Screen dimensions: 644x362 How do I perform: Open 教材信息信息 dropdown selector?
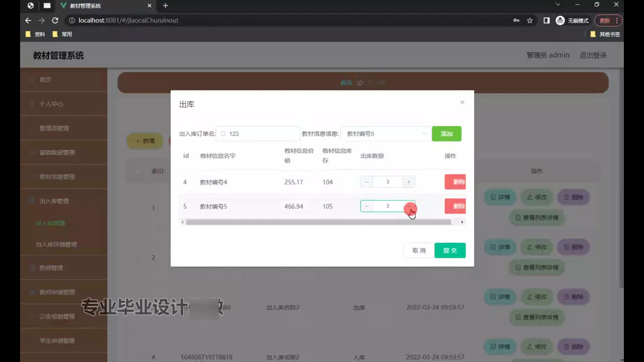pos(386,134)
